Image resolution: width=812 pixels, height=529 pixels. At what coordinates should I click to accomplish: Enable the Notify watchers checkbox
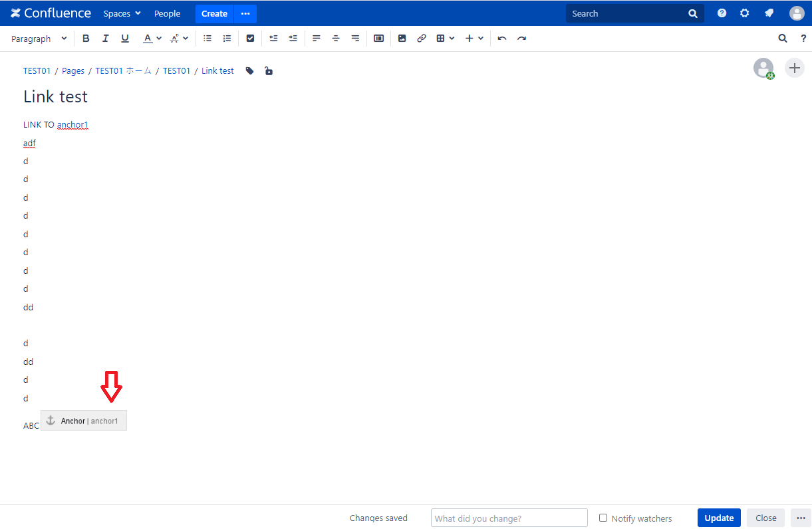[603, 518]
